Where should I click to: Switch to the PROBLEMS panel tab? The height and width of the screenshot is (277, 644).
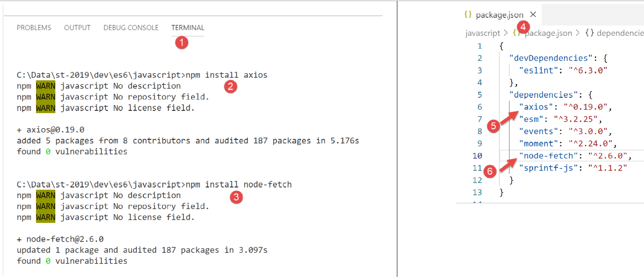(x=34, y=28)
